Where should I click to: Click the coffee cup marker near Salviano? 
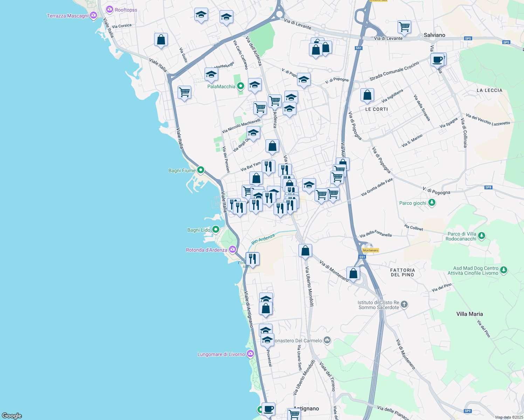(437, 60)
